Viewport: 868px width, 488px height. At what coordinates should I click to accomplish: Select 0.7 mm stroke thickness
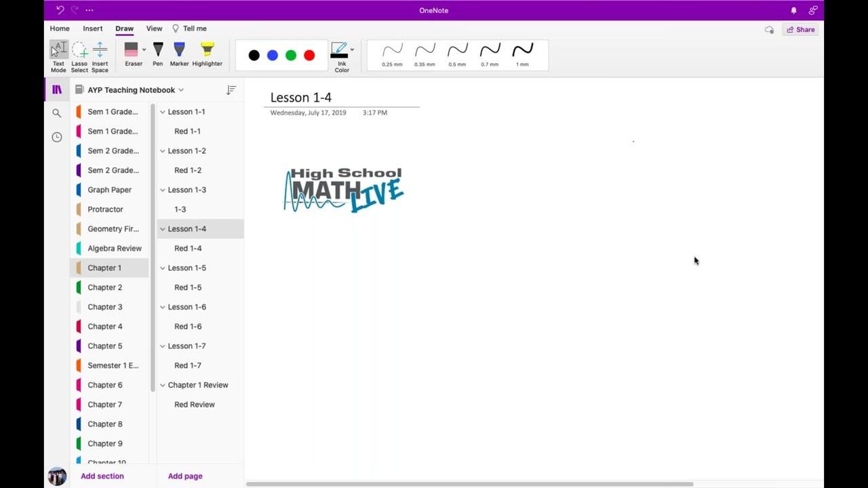(x=490, y=55)
